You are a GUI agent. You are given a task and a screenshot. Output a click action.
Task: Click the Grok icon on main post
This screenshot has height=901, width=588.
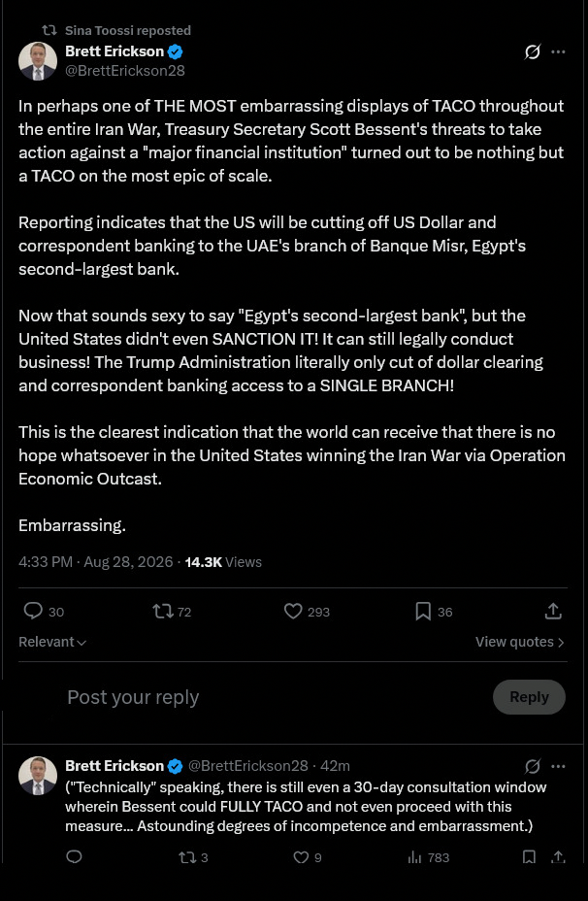pyautogui.click(x=533, y=52)
